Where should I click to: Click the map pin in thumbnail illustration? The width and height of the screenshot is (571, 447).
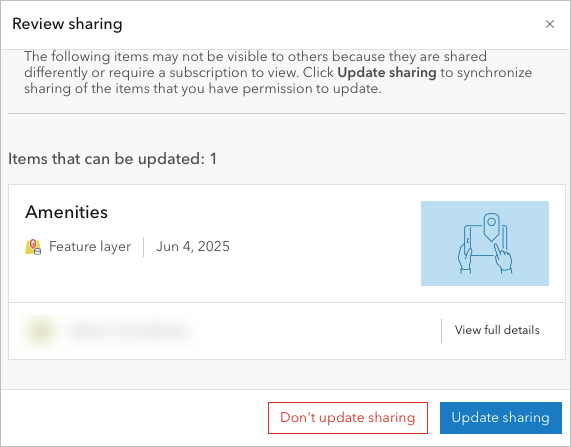click(x=491, y=227)
